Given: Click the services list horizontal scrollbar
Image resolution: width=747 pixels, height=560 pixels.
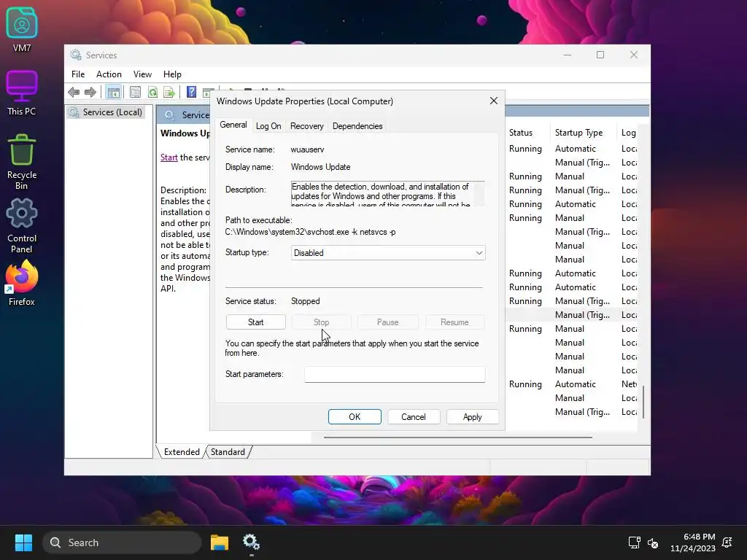Looking at the screenshot, I should (458, 437).
